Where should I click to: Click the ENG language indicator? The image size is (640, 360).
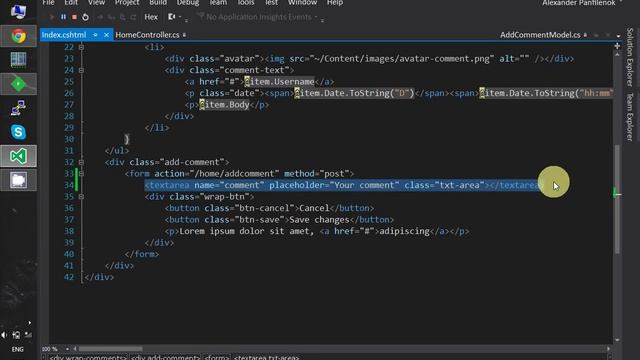click(18, 349)
